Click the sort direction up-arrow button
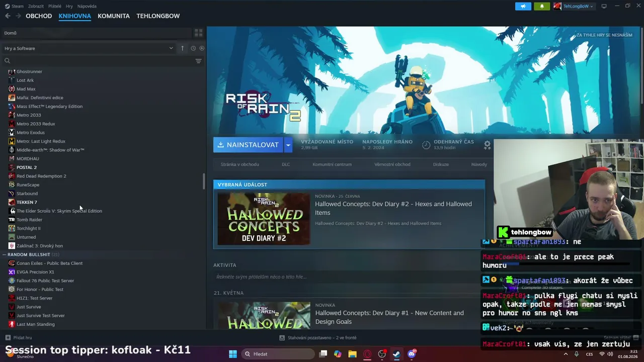The image size is (644, 362). [x=183, y=48]
